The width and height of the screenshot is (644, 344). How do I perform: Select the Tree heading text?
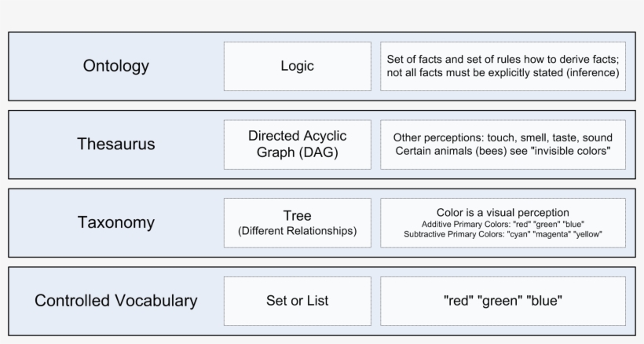297,215
